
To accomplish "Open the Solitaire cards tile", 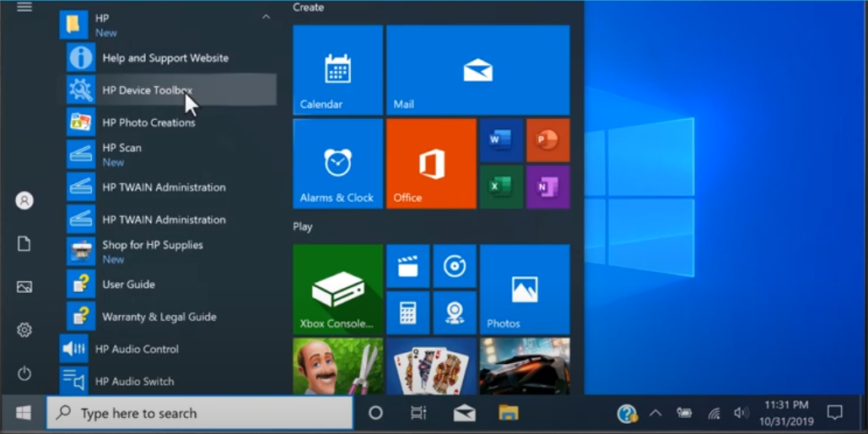I will [x=431, y=366].
